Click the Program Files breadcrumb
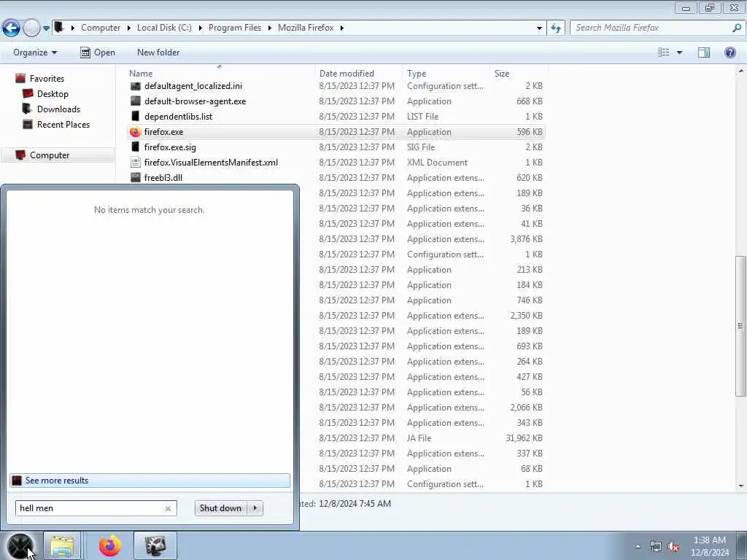The width and height of the screenshot is (747, 560). (235, 28)
